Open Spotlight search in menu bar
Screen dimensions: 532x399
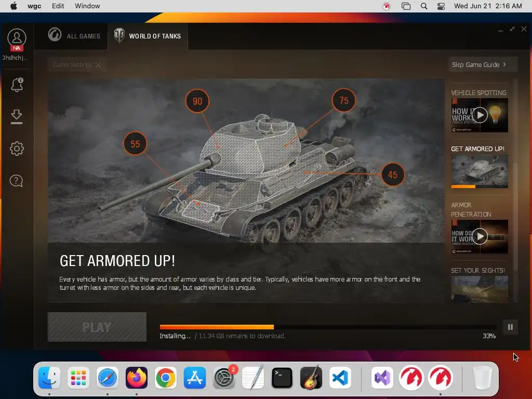click(x=424, y=6)
